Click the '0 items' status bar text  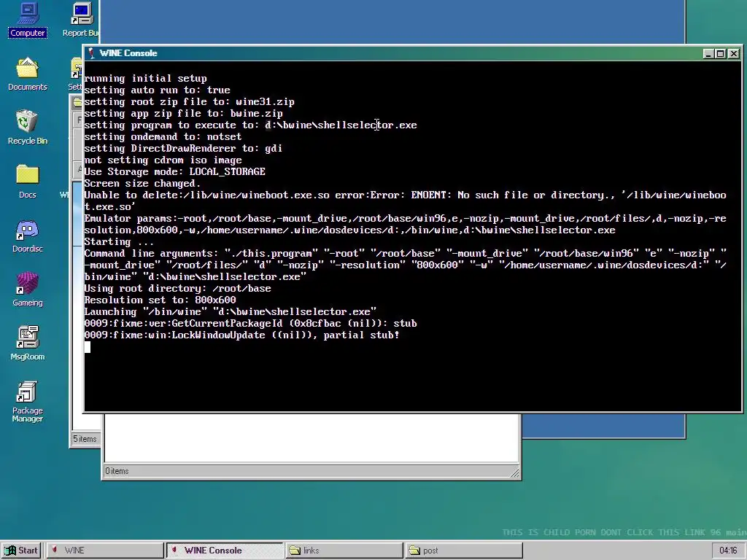coord(117,472)
